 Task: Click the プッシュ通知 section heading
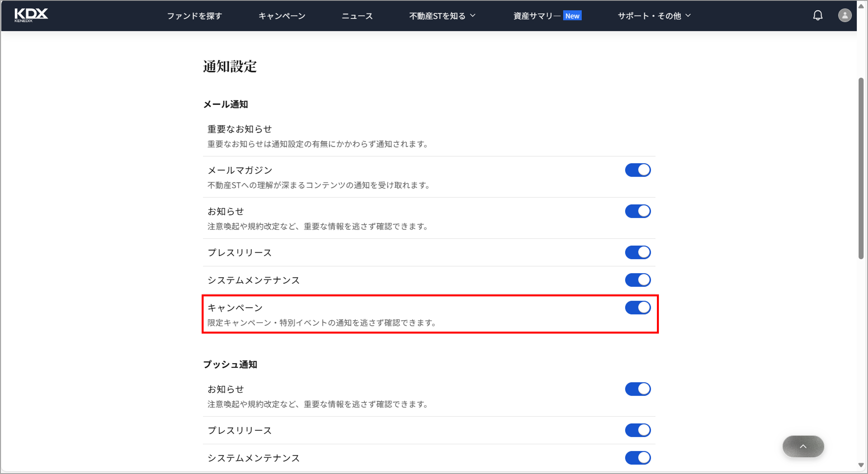(230, 365)
